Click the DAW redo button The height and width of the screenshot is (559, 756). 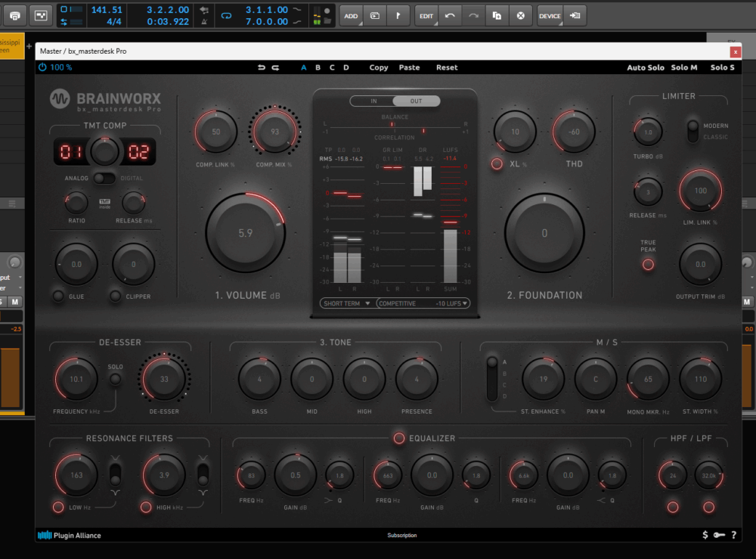(473, 16)
